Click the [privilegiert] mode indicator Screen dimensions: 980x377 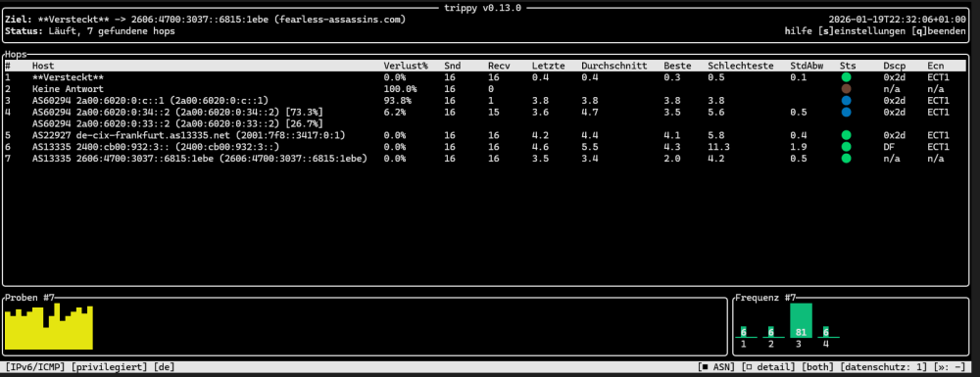pyautogui.click(x=110, y=367)
